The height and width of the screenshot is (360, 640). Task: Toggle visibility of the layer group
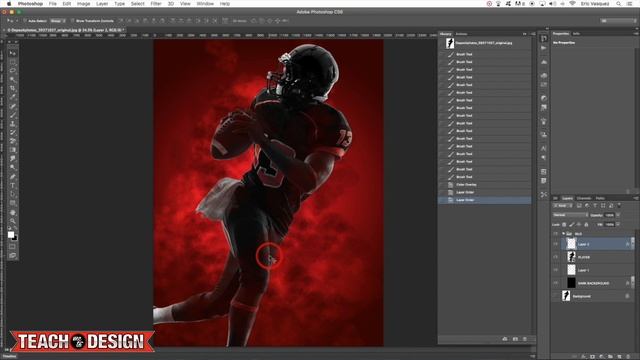pos(555,233)
